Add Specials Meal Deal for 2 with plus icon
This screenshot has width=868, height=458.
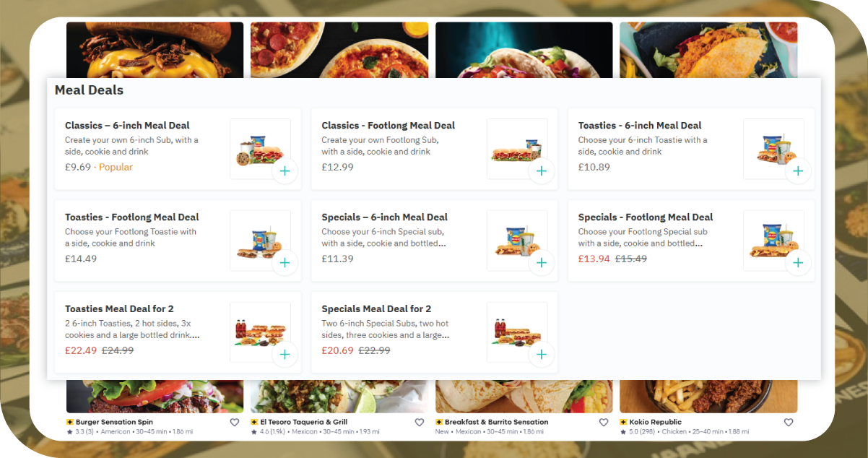tap(542, 355)
